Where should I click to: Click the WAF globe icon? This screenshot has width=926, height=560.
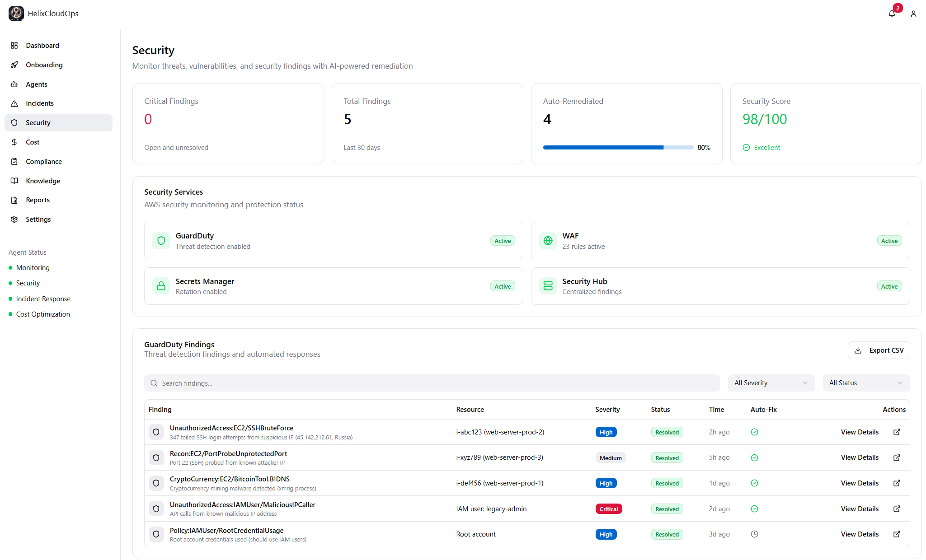pyautogui.click(x=548, y=241)
